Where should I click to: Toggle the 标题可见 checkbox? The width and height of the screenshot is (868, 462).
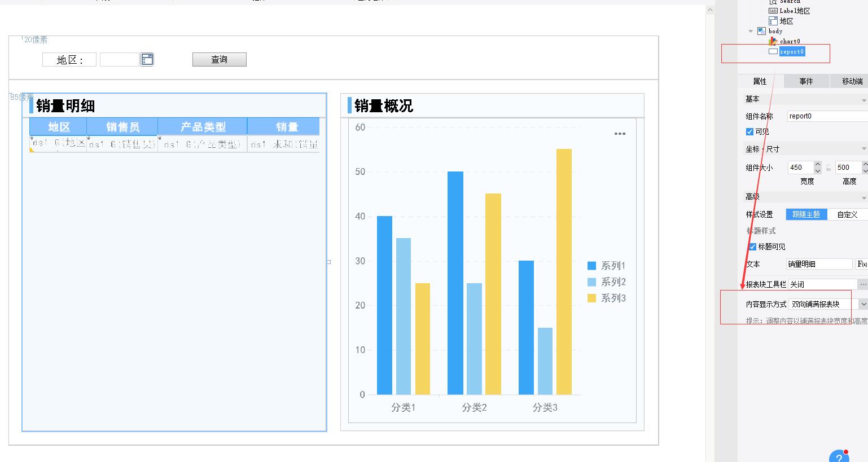tap(752, 247)
